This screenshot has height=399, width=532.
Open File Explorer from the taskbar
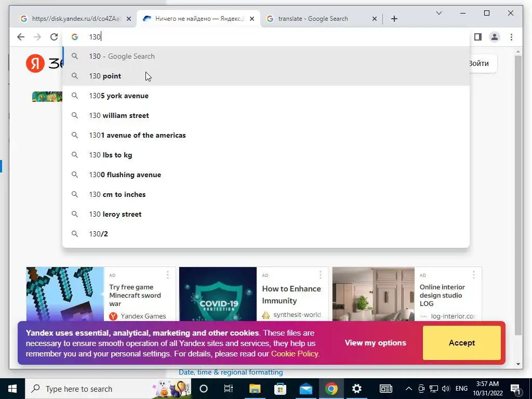coord(255,389)
